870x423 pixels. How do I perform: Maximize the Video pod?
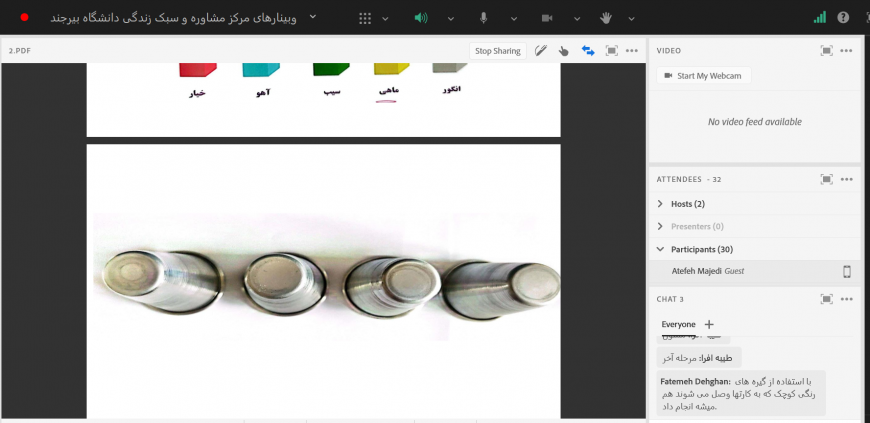(x=827, y=51)
